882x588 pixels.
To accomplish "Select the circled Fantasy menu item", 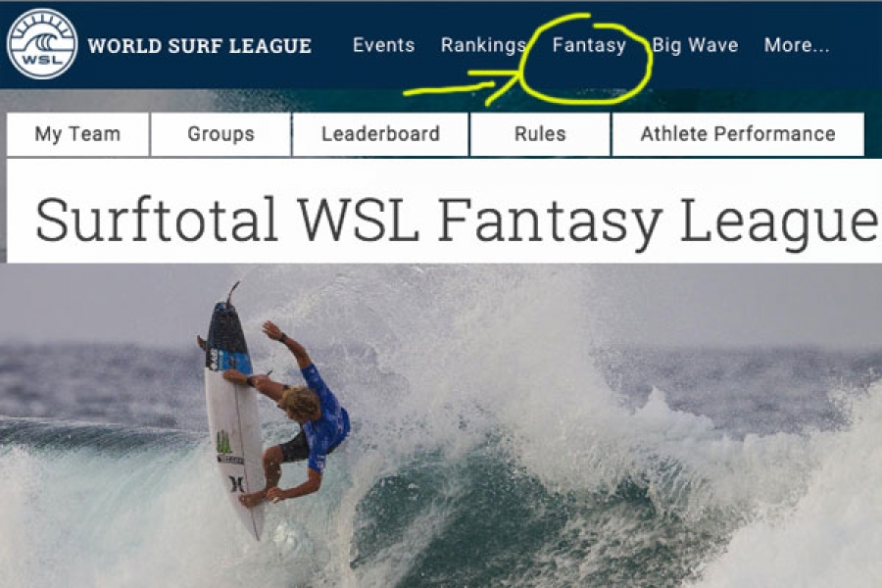I will tap(589, 46).
